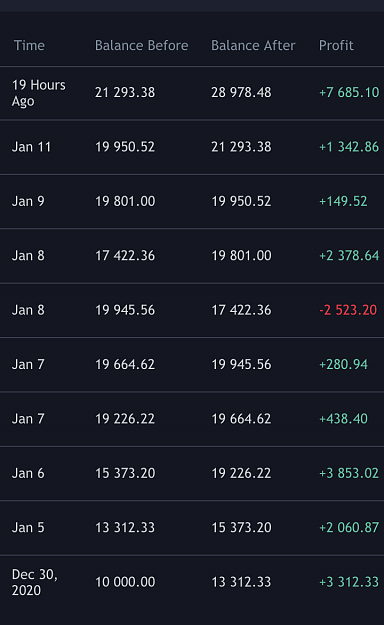Click the Balance Before column header
The height and width of the screenshot is (625, 384).
[142, 45]
